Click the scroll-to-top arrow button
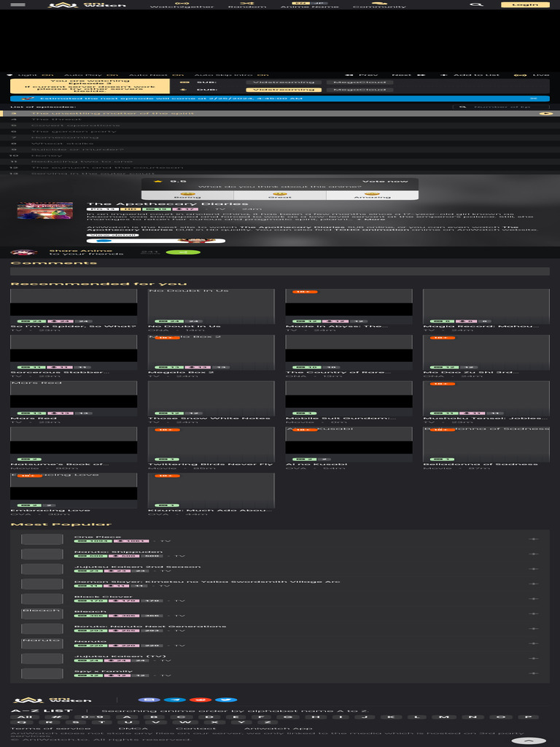This screenshot has width=560, height=747. (529, 741)
